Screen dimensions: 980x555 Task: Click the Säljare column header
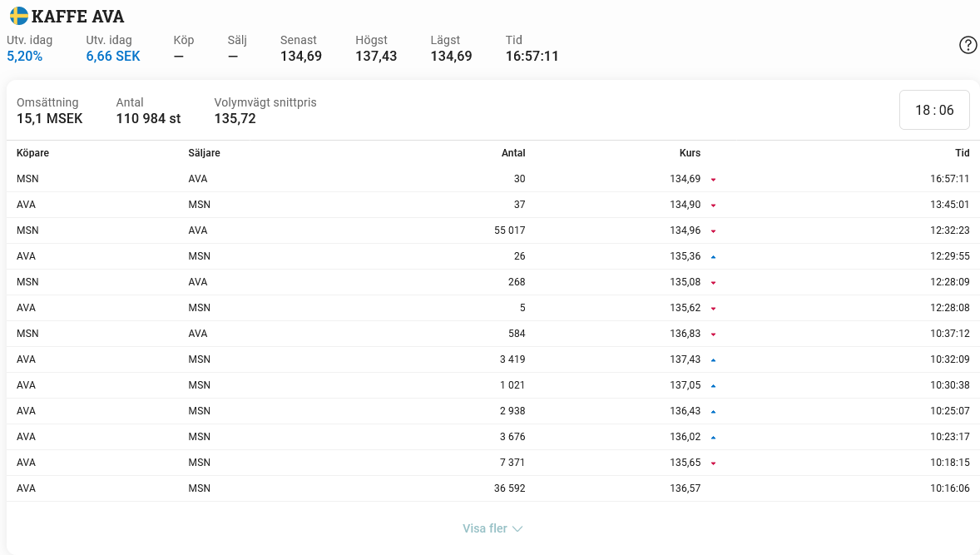tap(205, 153)
